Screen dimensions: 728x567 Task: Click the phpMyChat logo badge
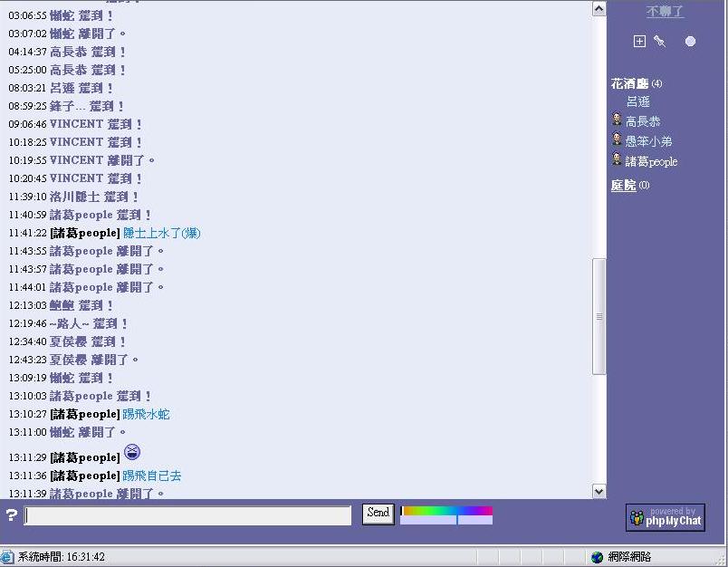[x=666, y=517]
